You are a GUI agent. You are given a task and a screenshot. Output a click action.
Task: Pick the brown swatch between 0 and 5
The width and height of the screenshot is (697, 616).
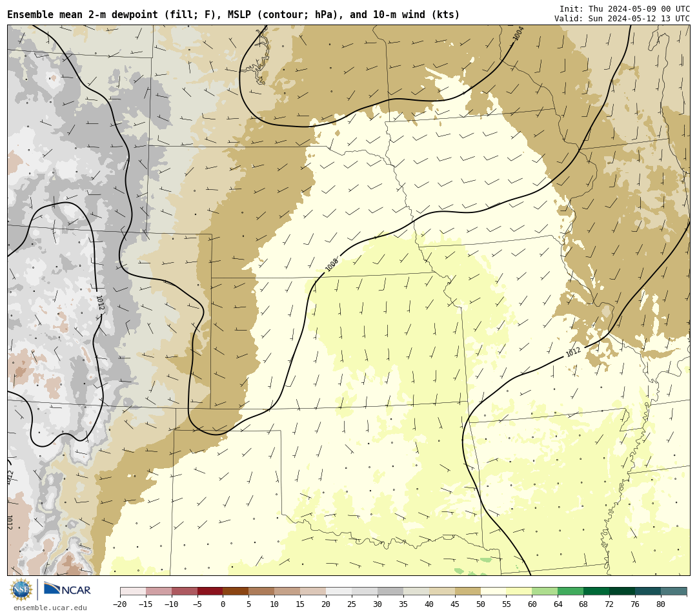[x=236, y=591]
